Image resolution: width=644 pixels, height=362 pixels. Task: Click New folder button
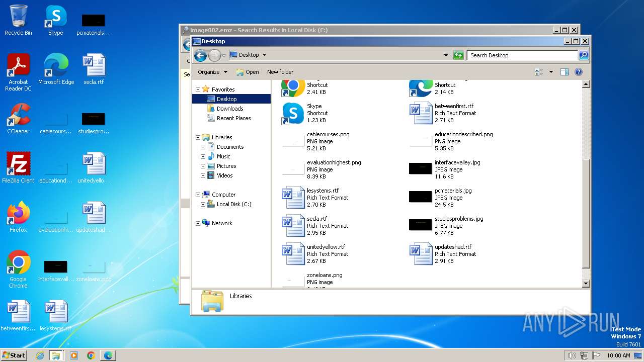click(x=280, y=72)
